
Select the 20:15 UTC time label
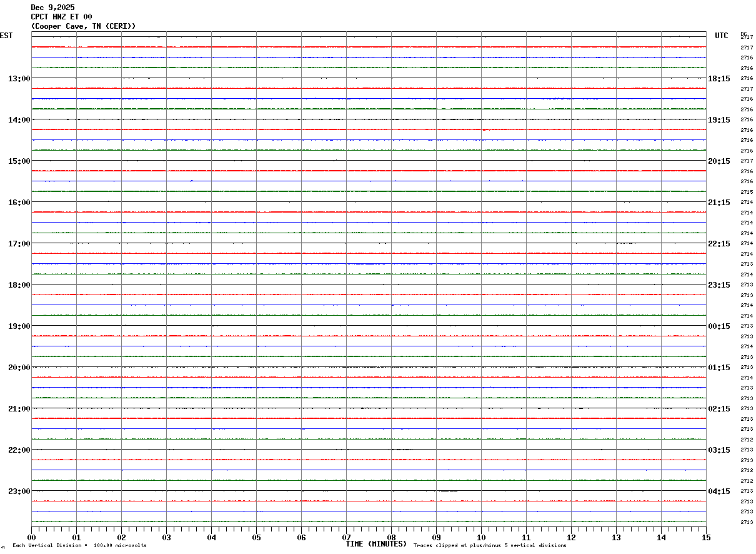719,161
